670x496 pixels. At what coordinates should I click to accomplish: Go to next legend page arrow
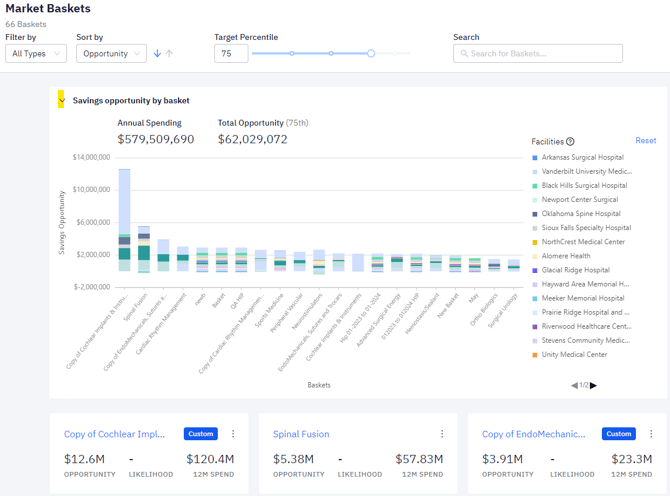coord(593,385)
